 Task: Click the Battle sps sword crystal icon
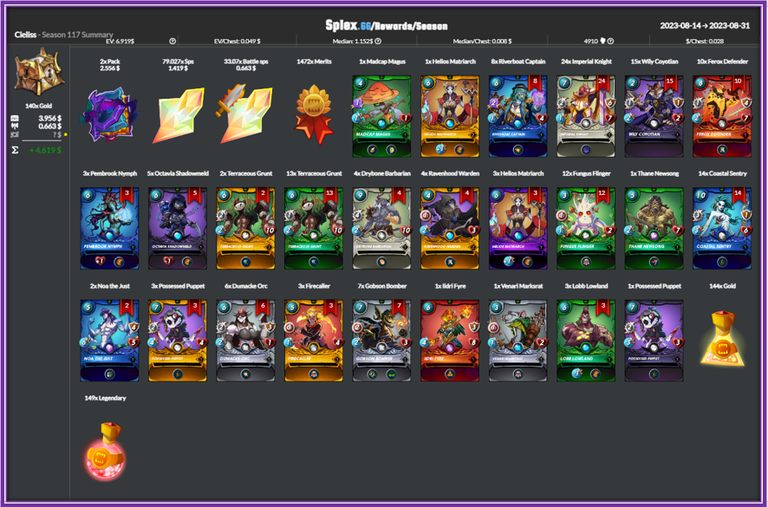point(244,114)
